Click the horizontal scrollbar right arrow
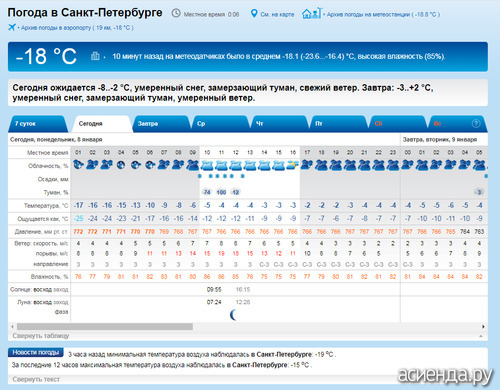 coord(483,327)
